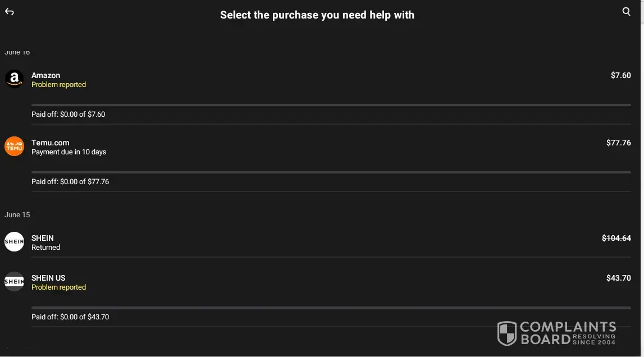Select the Amazon purchase title
The image size is (644, 357).
(x=45, y=75)
